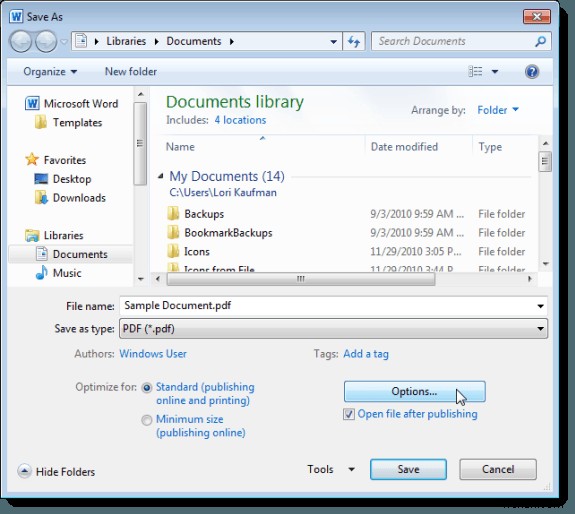Click Add a tag link

[x=366, y=353]
